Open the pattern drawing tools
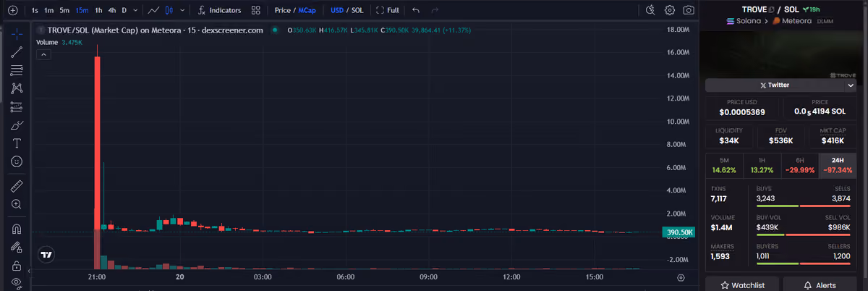 (x=17, y=88)
